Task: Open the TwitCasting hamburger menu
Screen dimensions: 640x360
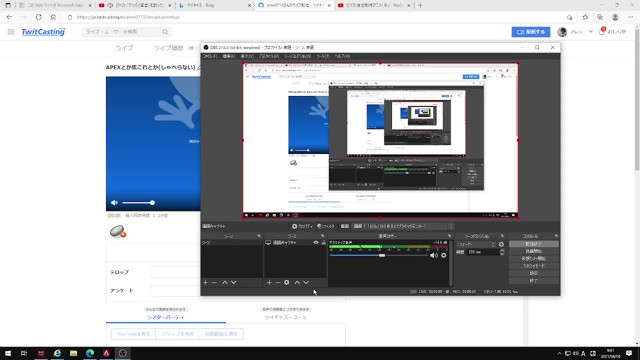Action: (11, 32)
